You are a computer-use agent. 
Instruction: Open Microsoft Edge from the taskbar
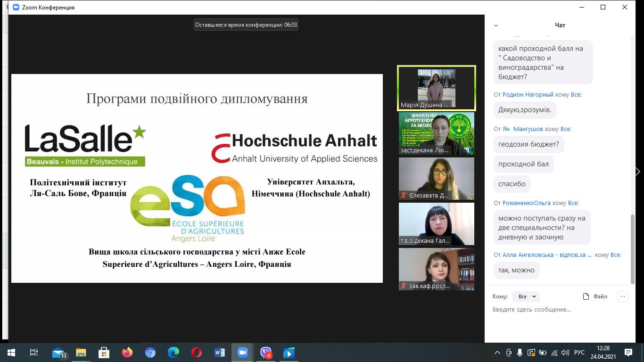[173, 353]
